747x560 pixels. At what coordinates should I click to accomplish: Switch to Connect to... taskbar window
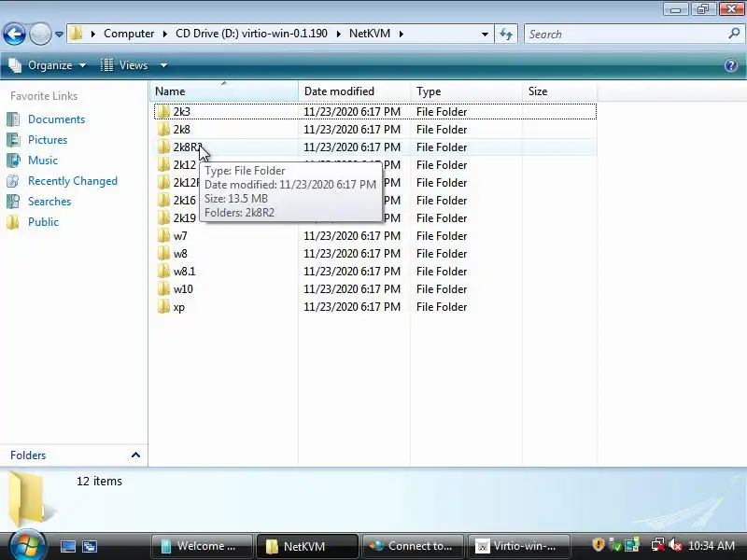pos(413,546)
